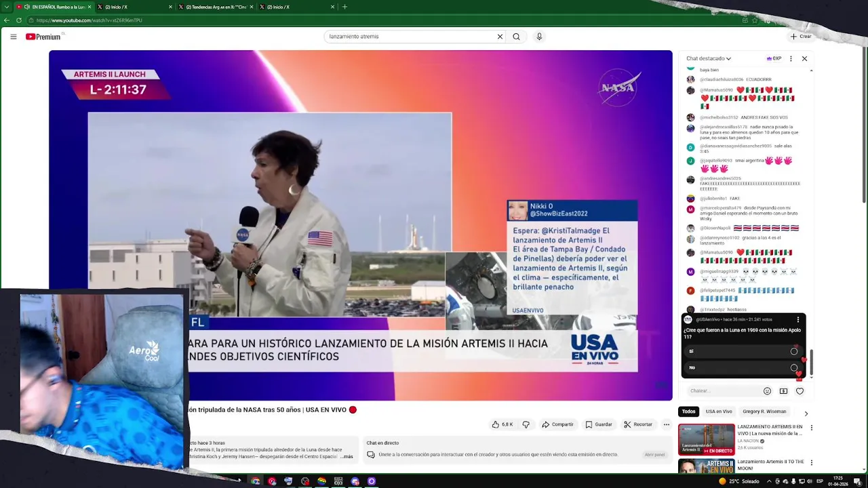Screen dimensions: 868x488
Task: Open options for the LA NACION video
Action: [x=811, y=428]
